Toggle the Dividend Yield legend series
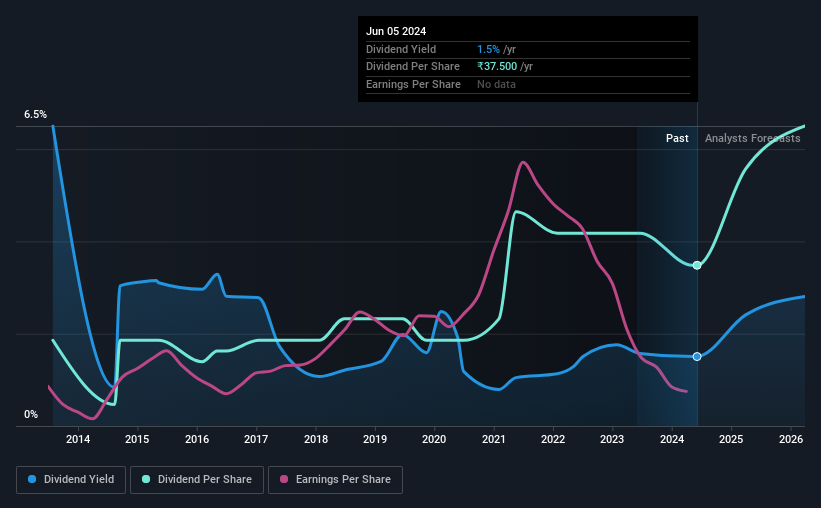 (x=71, y=480)
